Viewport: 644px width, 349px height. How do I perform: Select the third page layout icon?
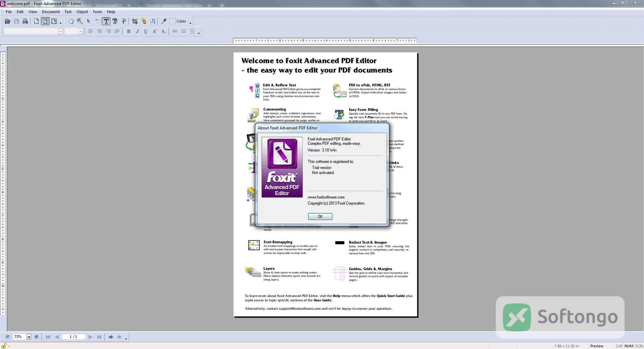pyautogui.click(x=54, y=21)
